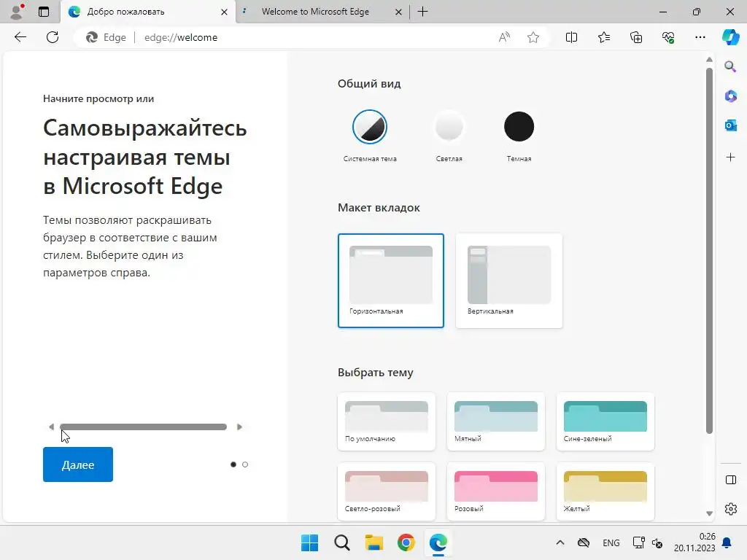Open the notifications bell icon
The height and width of the screenshot is (560, 747).
coord(727,542)
